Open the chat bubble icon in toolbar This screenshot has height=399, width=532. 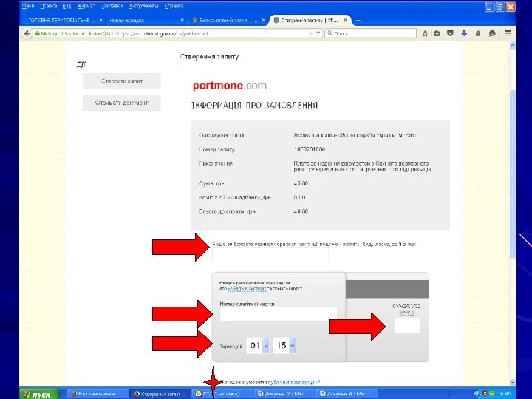coord(492,33)
